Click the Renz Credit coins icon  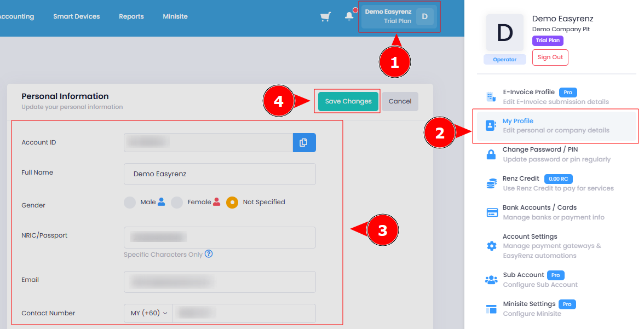tap(491, 183)
